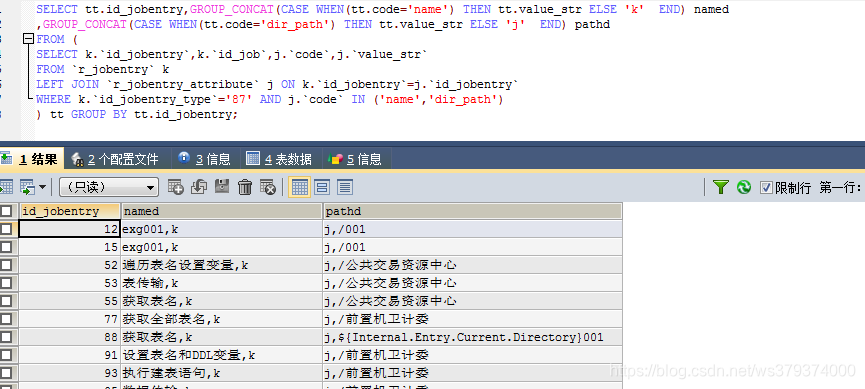The width and height of the screenshot is (865, 389).
Task: Select the cell 获取全部表名,k
Action: click(222, 319)
